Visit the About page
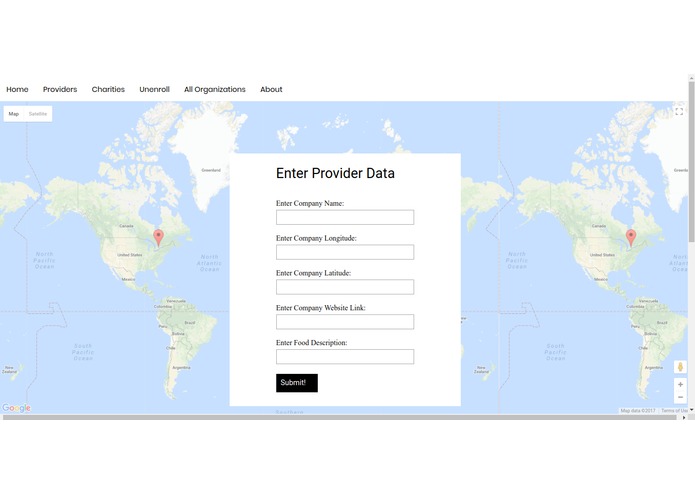Screen dimensions: 695x494 (x=271, y=89)
